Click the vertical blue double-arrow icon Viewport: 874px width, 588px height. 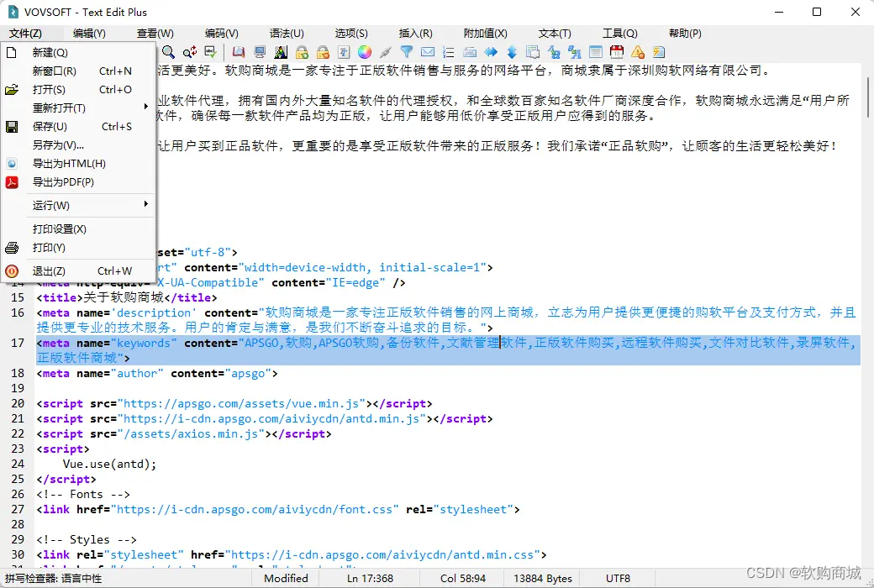point(513,52)
